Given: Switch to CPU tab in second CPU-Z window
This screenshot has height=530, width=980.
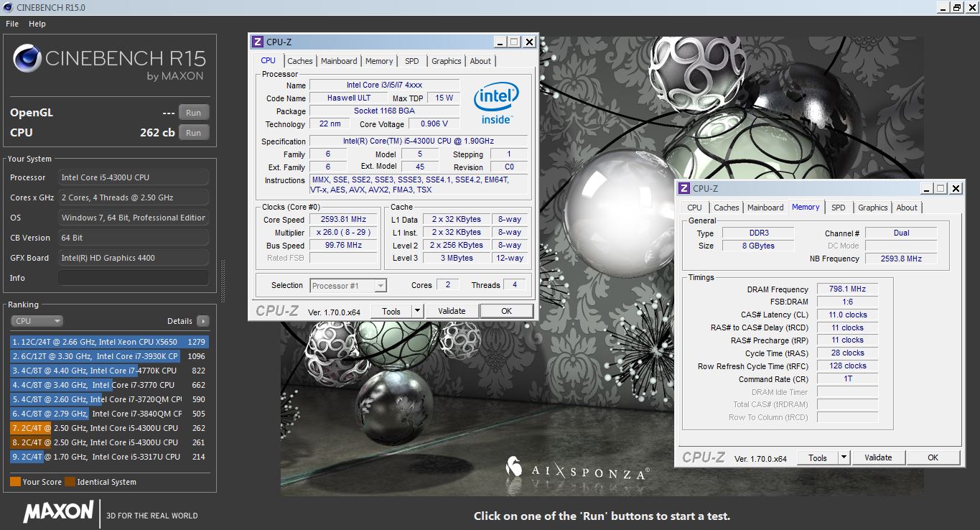Looking at the screenshot, I should 695,208.
